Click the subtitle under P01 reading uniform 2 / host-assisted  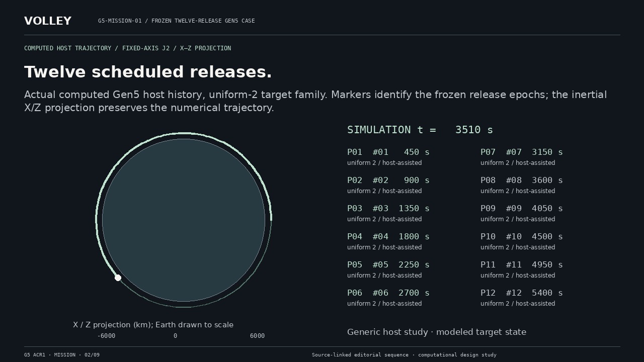tap(384, 163)
